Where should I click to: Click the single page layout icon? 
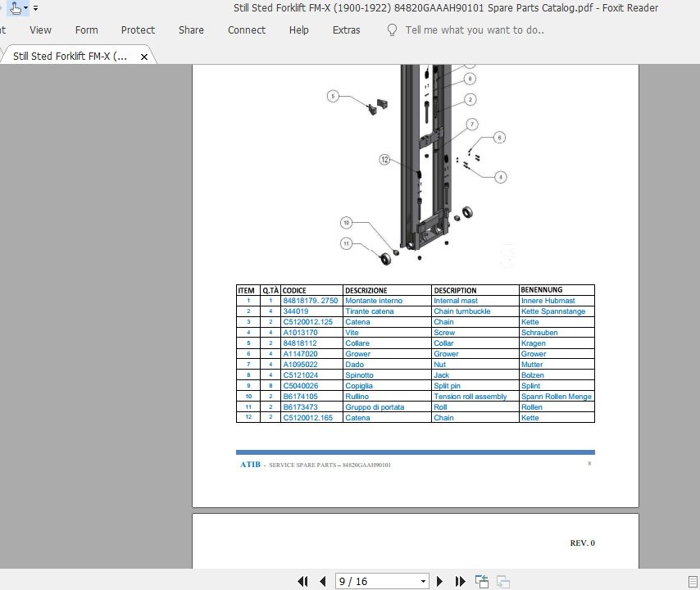coord(693,582)
